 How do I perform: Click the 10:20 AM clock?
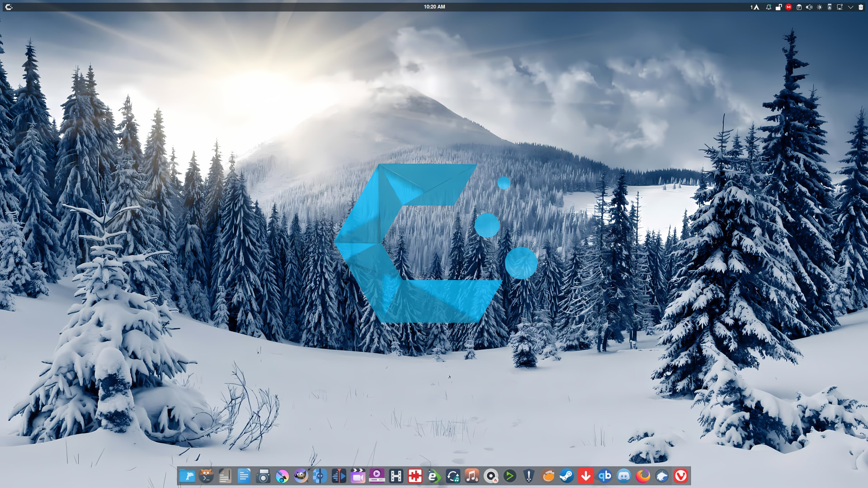point(434,7)
